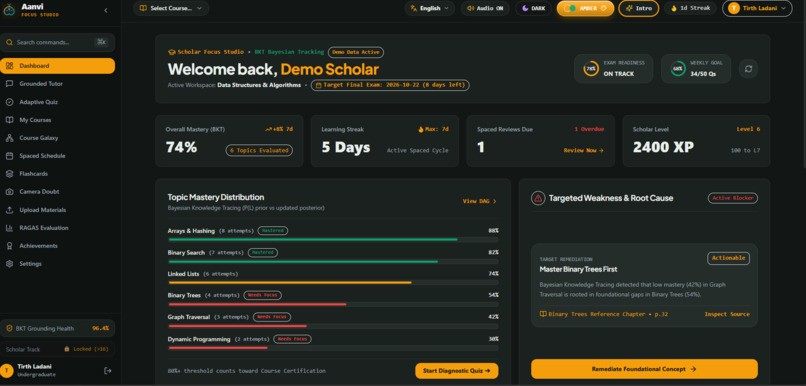806x386 pixels.
Task: Click the Dashboard grid icon
Action: pyautogui.click(x=9, y=66)
